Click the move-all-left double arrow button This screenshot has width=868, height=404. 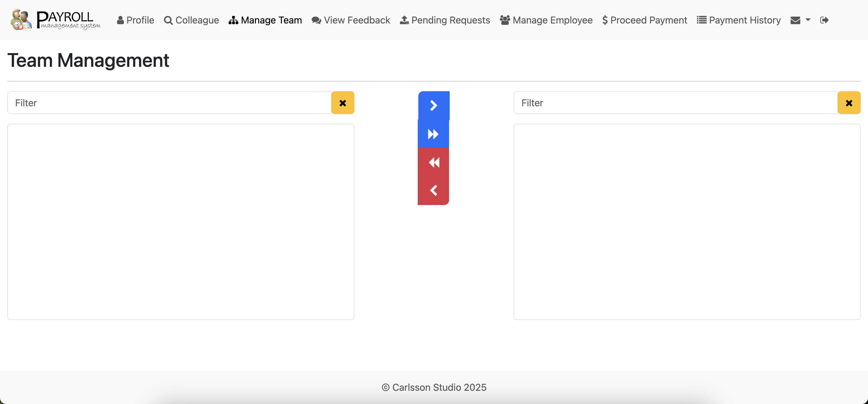(x=433, y=162)
